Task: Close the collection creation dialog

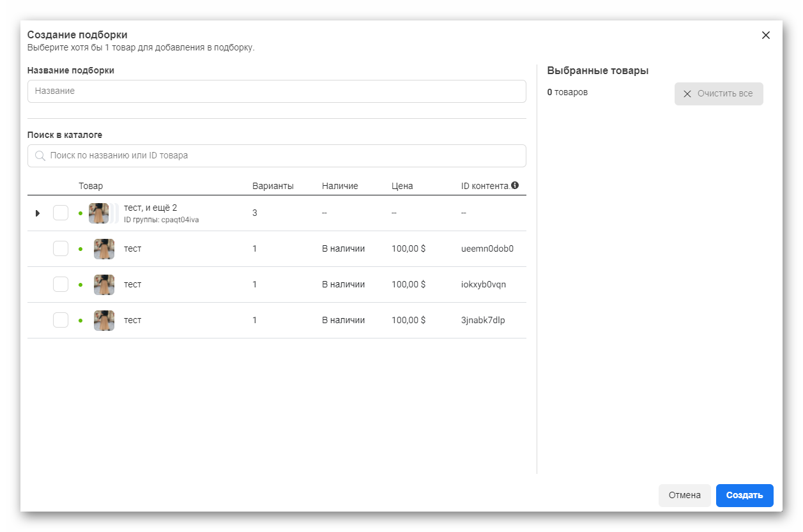Action: [x=765, y=35]
